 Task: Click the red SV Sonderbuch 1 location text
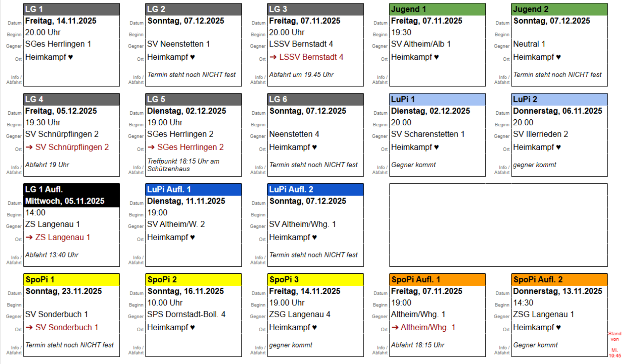(67, 327)
